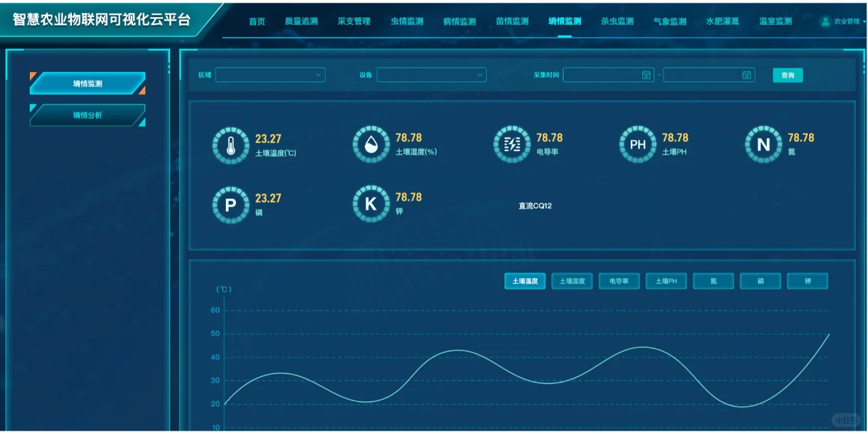Show the 磷 chart series
Image resolution: width=868 pixels, height=434 pixels.
[x=760, y=281]
